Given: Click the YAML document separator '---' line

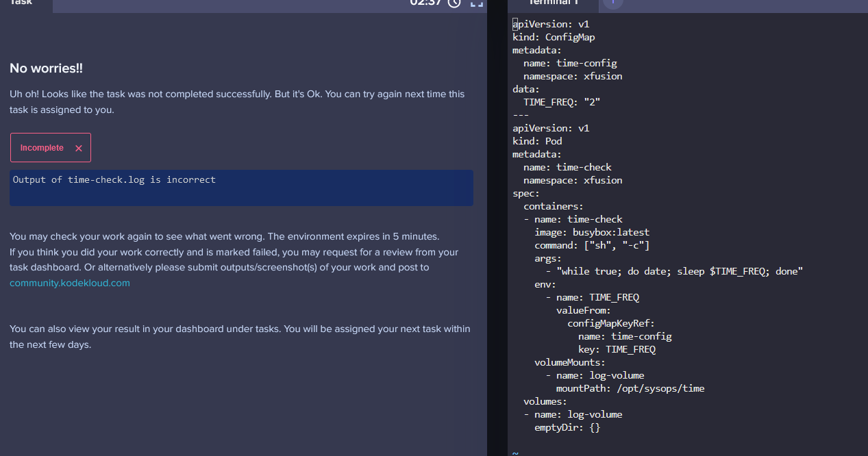Looking at the screenshot, I should pos(521,115).
